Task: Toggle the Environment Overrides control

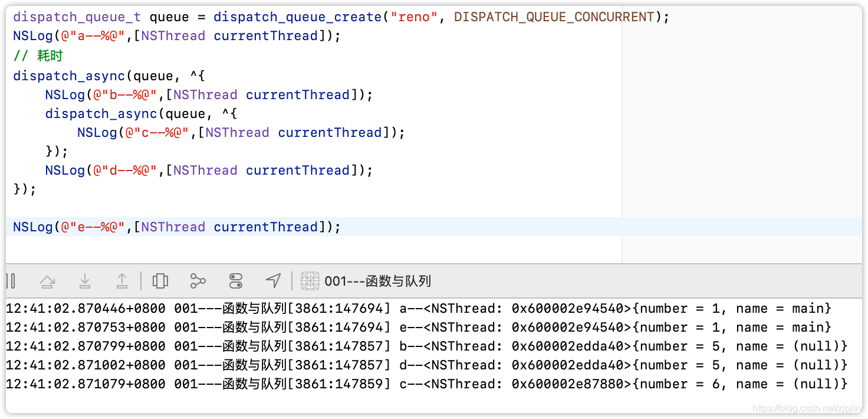Action: 236,281
